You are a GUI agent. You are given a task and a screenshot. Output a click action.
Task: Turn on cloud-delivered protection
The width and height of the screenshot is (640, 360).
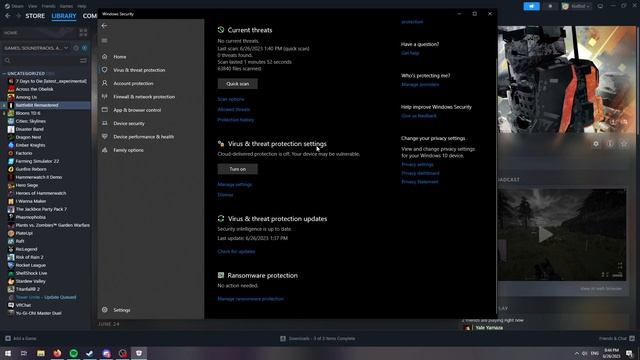coord(238,169)
